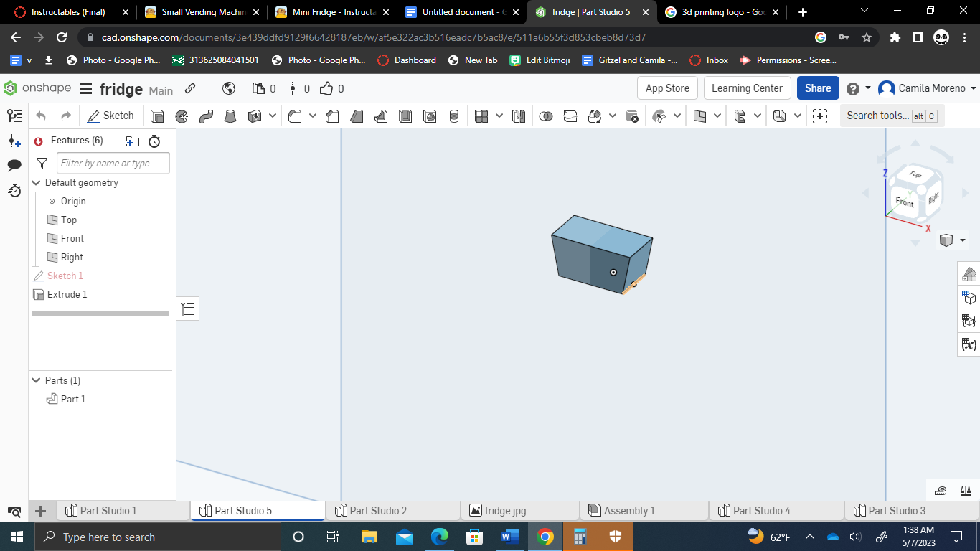
Task: Collapse the Default geometry tree
Action: [36, 182]
